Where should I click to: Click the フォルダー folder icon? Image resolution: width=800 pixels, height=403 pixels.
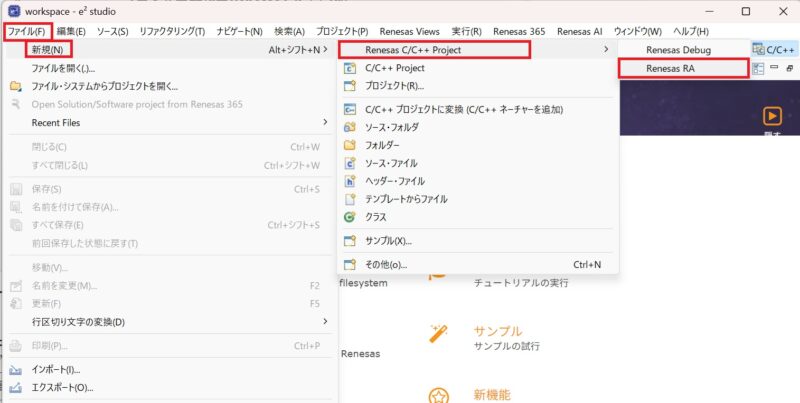click(350, 145)
